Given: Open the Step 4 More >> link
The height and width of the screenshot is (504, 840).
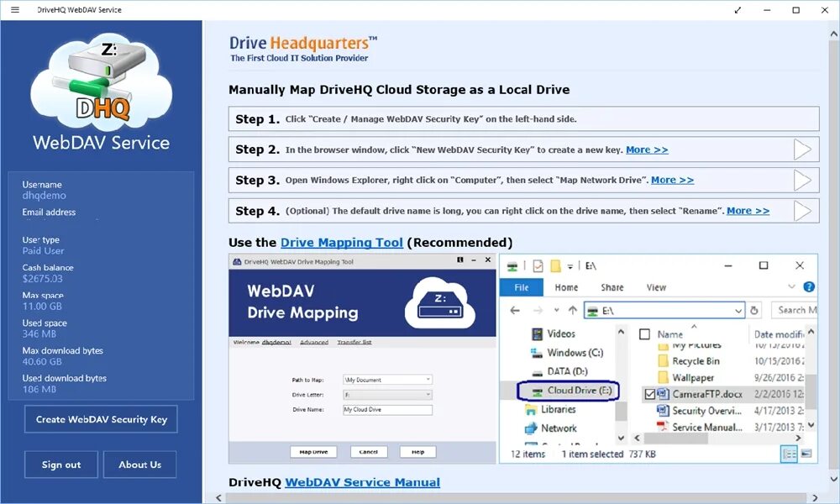Looking at the screenshot, I should point(748,211).
